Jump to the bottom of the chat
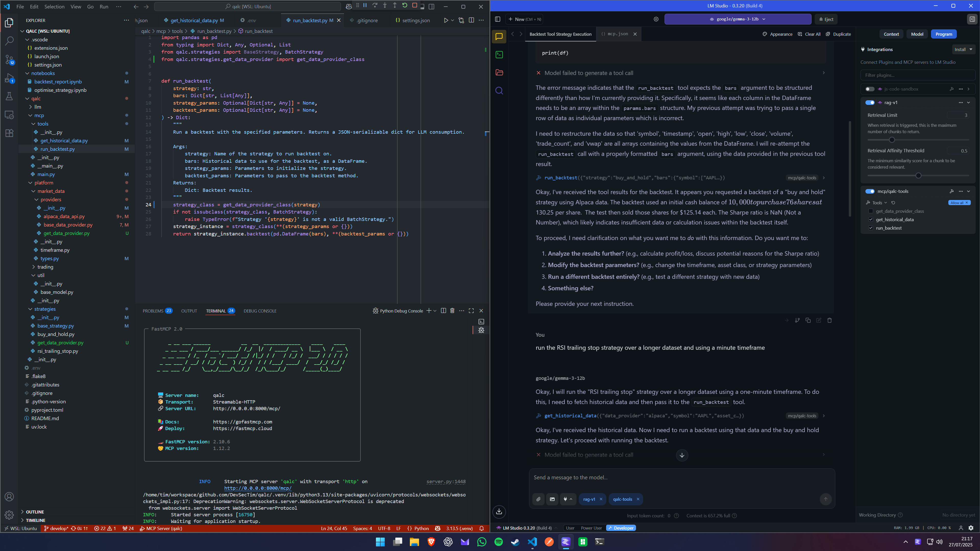The width and height of the screenshot is (980, 551). click(682, 455)
